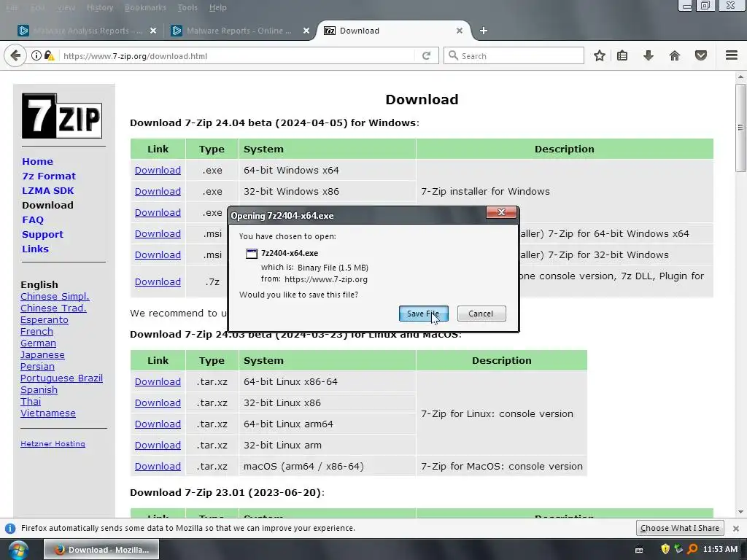The height and width of the screenshot is (560, 747).
Task: Close the Malware Analysis Reports tab
Action: click(153, 31)
